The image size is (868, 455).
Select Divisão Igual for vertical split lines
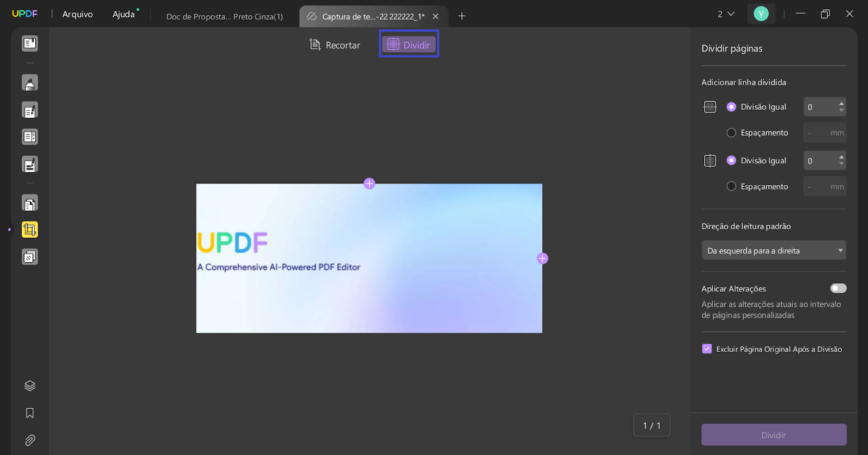tap(731, 161)
